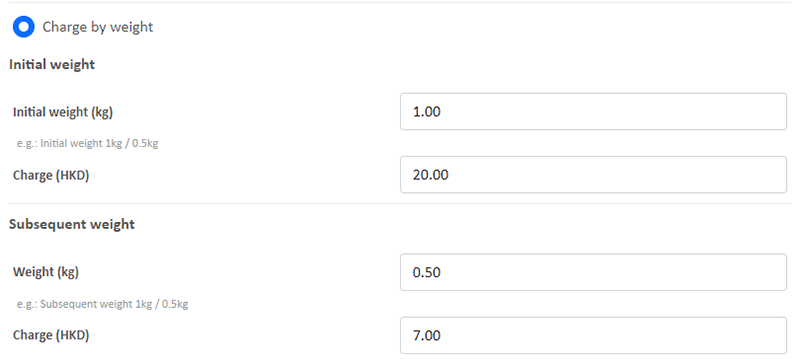Click the divider line above Charge by weight
Image resolution: width=800 pixels, height=364 pixels.
pos(400,3)
